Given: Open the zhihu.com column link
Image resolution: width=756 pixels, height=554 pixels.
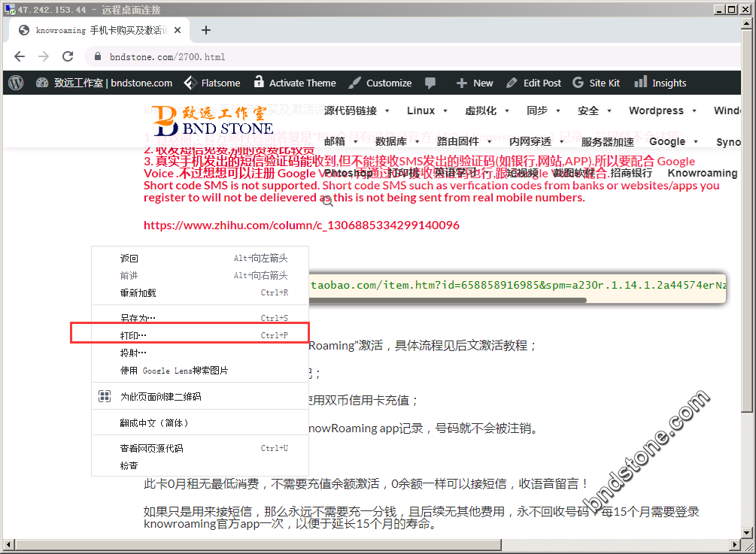Looking at the screenshot, I should tap(302, 225).
